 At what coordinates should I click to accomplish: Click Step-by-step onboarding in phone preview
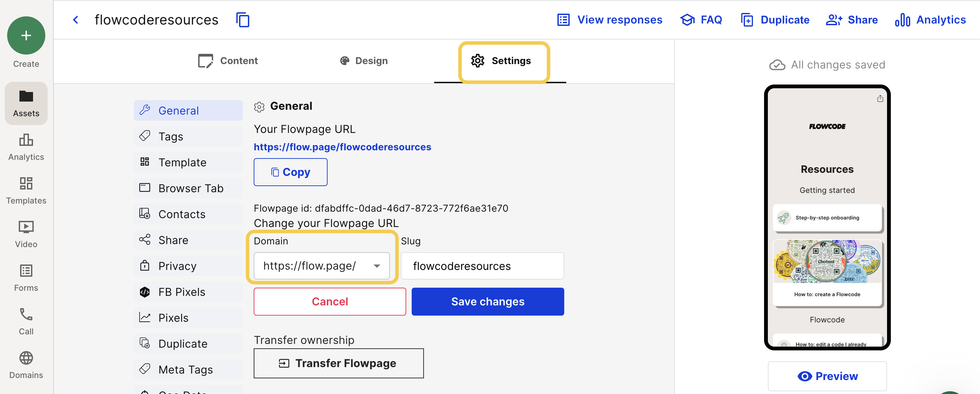click(827, 218)
